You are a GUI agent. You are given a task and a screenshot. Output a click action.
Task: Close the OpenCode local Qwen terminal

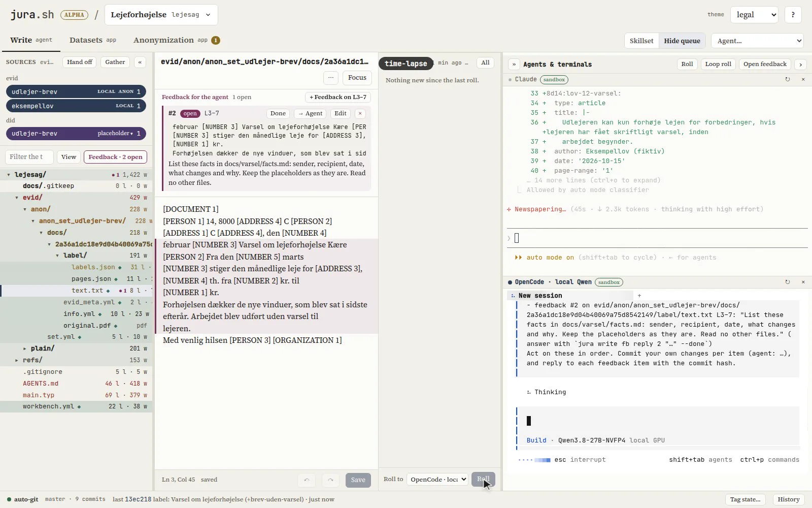(x=803, y=282)
